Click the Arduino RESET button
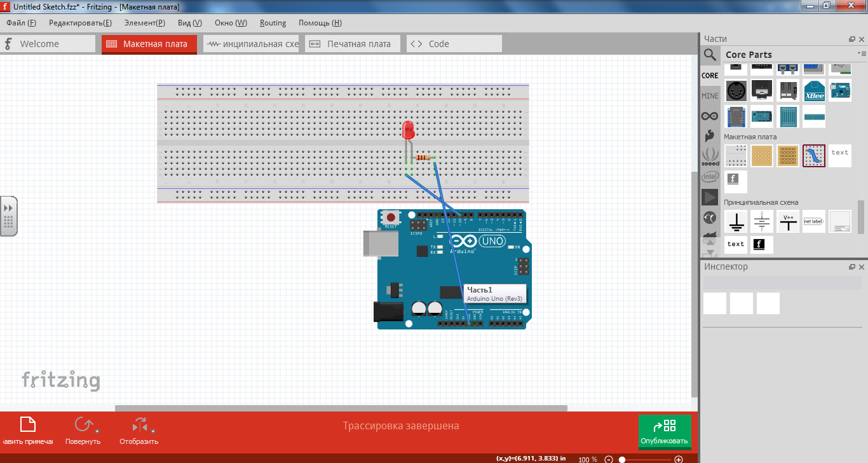This screenshot has width=868, height=463. click(x=391, y=218)
